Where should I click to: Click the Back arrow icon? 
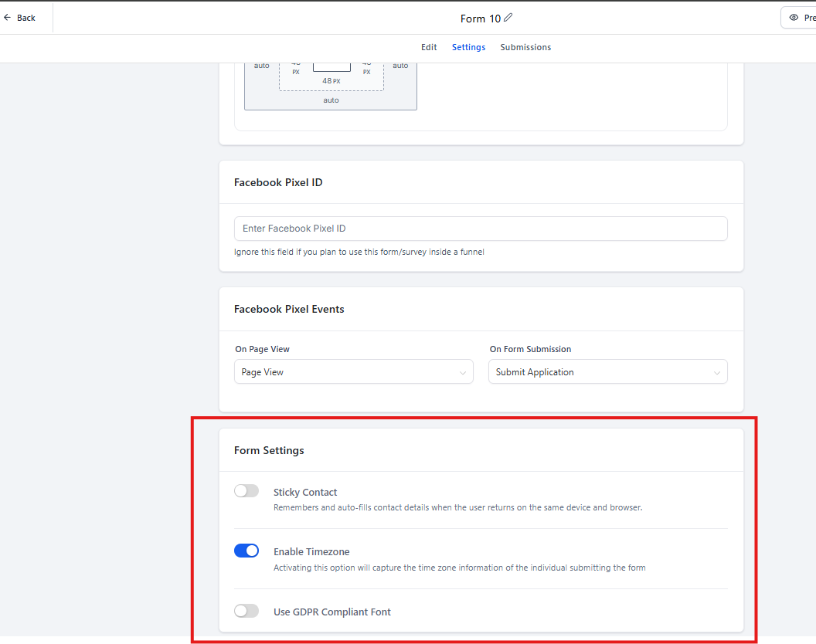click(x=7, y=18)
